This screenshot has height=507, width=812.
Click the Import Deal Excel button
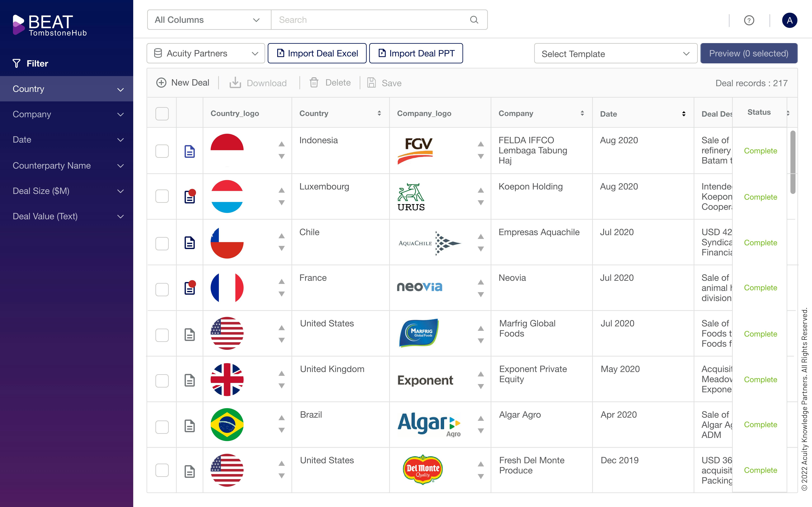coord(317,53)
